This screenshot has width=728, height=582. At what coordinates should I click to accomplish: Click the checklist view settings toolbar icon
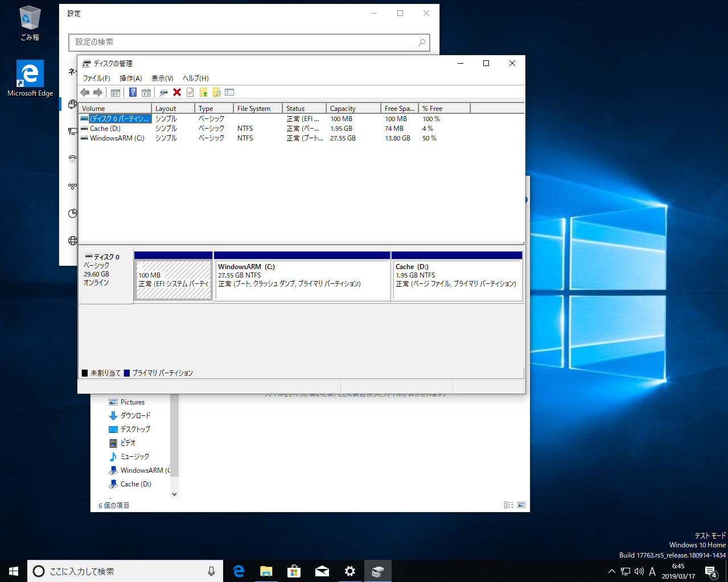tap(229, 93)
